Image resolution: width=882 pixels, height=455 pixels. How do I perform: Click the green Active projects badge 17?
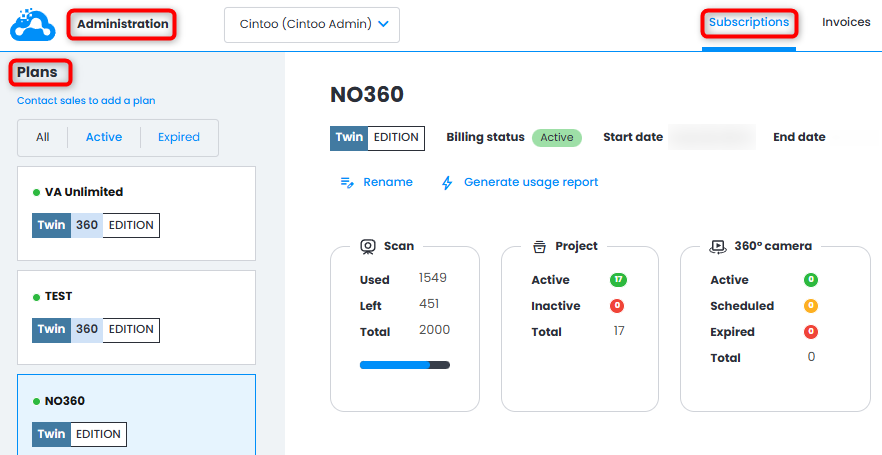(x=618, y=280)
